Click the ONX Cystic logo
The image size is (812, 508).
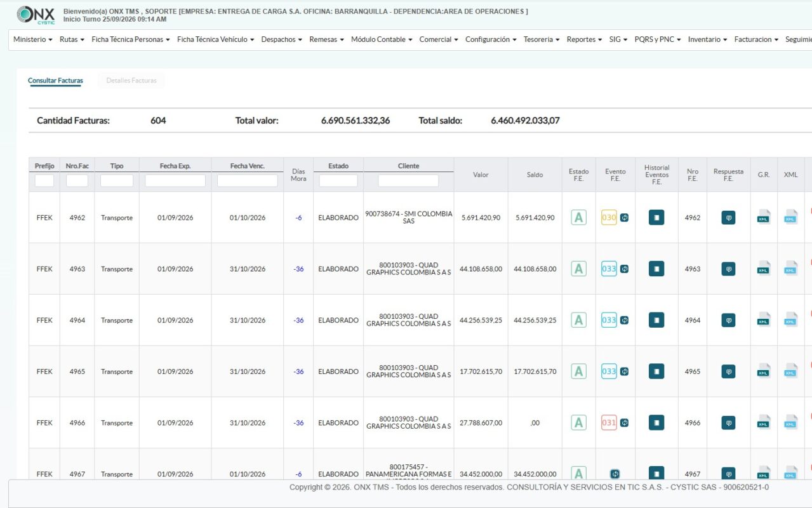click(36, 15)
